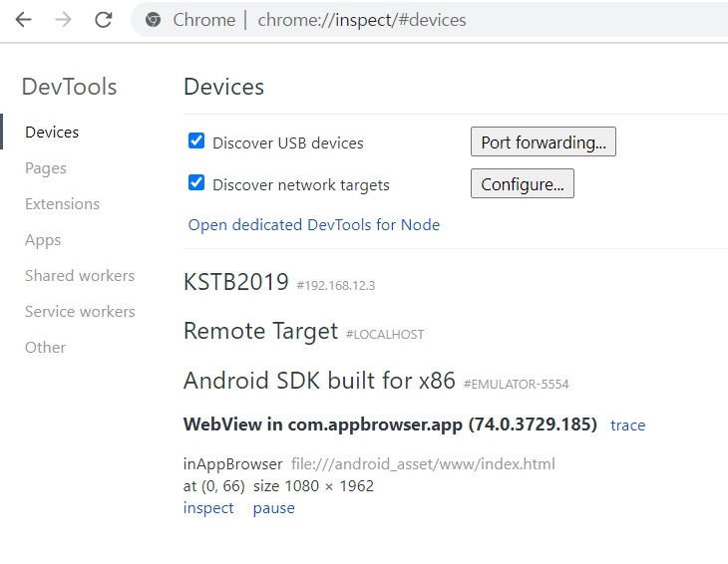728x564 pixels.
Task: Go to the Apps section
Action: pyautogui.click(x=43, y=240)
